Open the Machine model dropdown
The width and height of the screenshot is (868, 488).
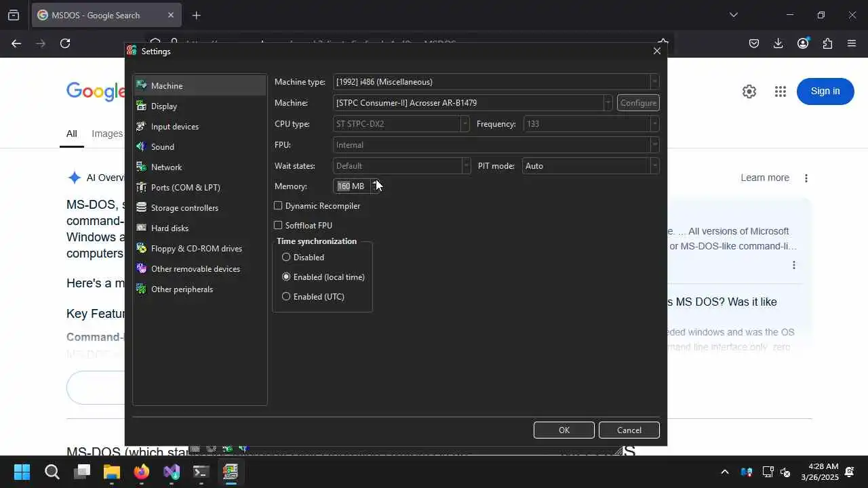pos(473,103)
